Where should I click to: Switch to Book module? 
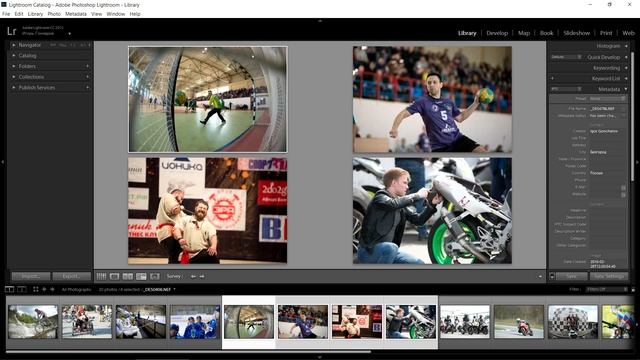(547, 33)
